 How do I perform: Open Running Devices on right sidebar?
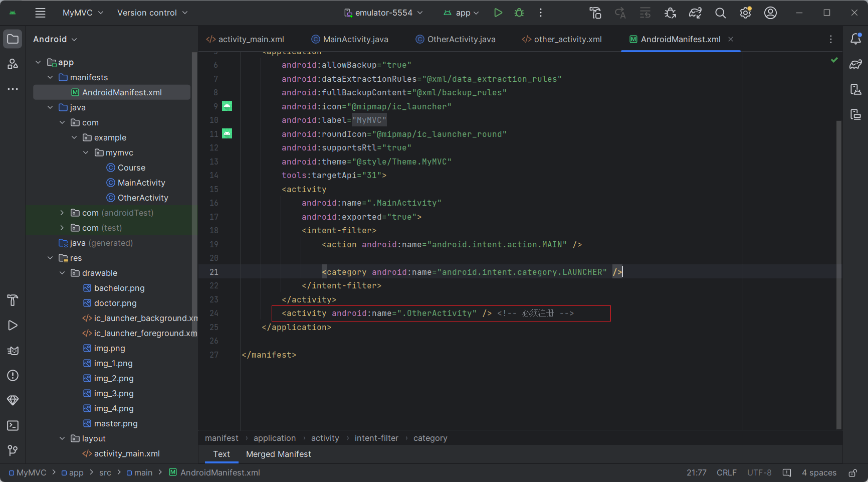point(856,114)
